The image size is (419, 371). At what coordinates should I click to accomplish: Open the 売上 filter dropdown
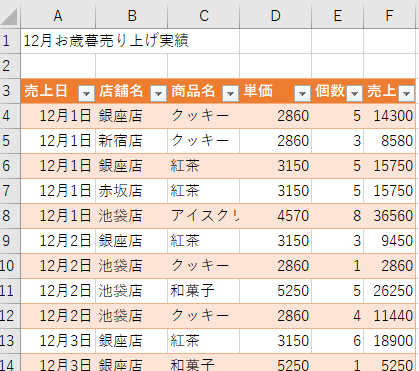pos(407,94)
